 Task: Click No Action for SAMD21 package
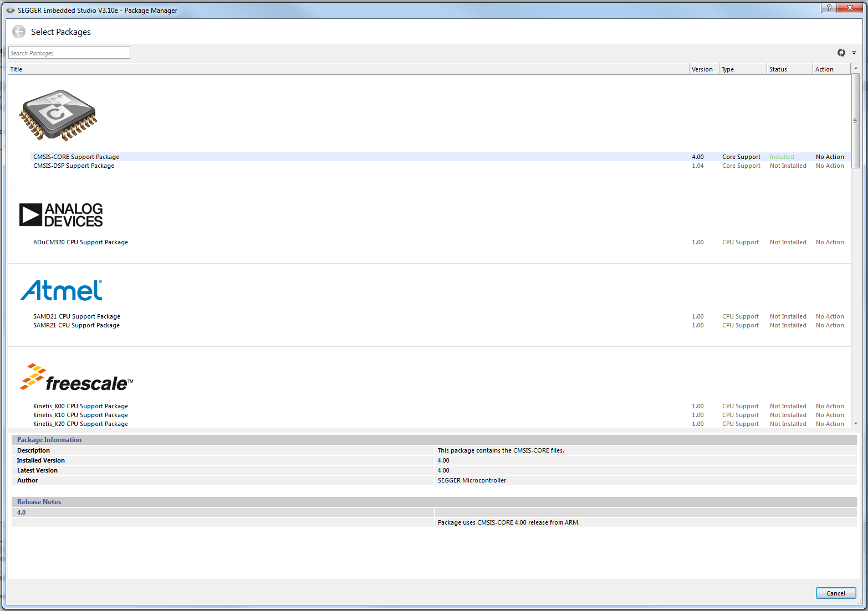point(830,316)
